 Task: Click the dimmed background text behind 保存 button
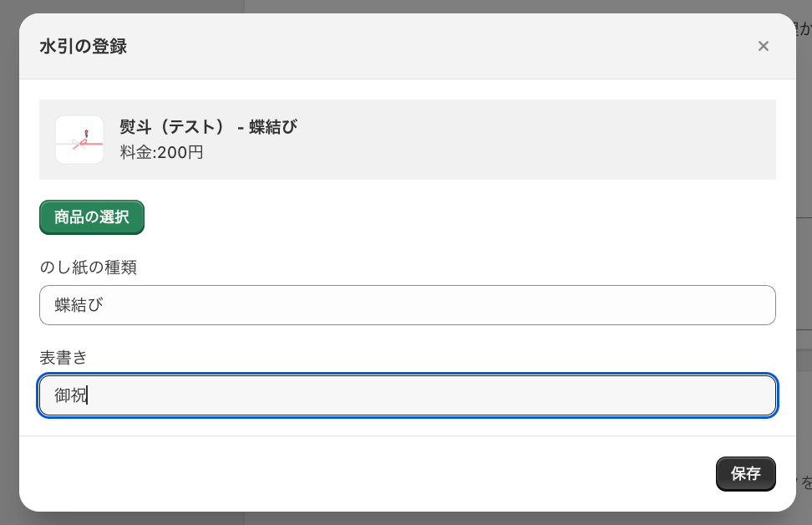(805, 482)
